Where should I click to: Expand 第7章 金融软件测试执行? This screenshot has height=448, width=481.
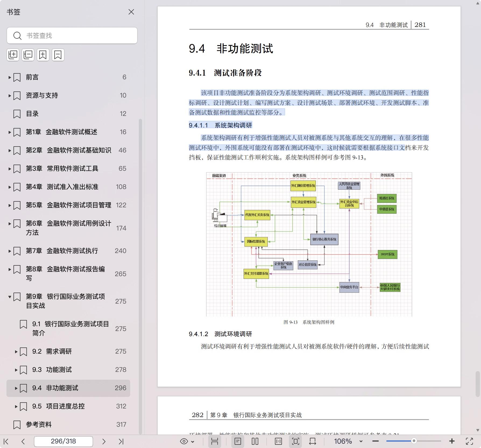coord(10,251)
